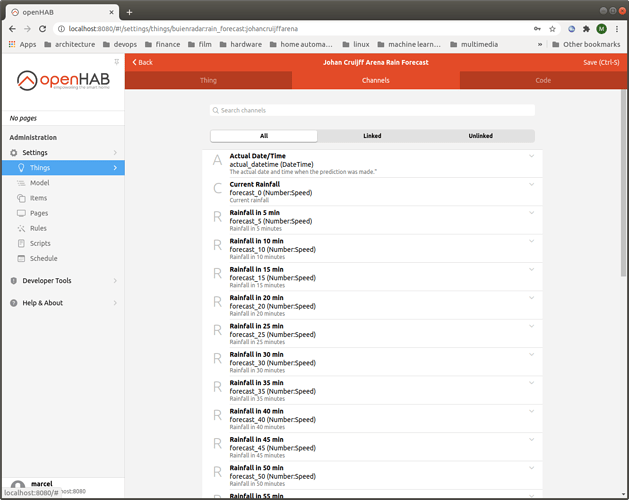Select the Rainfall in 40 min channel
This screenshot has width=629, height=500.
[372, 419]
